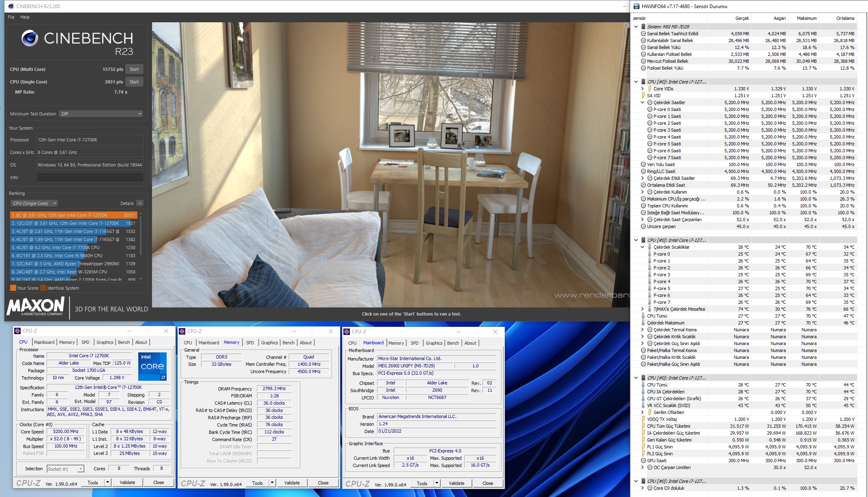Image resolution: width=868 pixels, height=497 pixels.
Task: Click the BIOS Version value 1.24
Action: click(437, 424)
